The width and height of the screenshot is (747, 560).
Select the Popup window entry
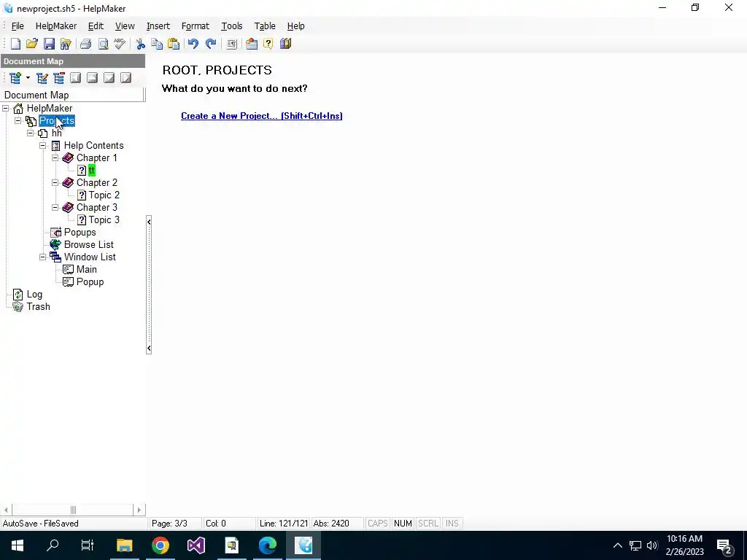point(90,282)
